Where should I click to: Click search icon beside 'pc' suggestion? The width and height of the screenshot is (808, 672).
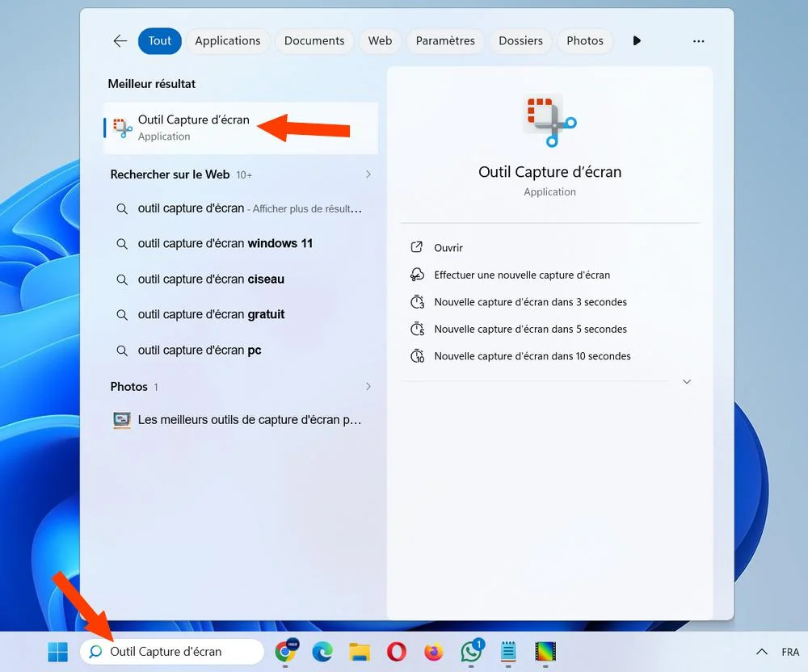coord(122,351)
